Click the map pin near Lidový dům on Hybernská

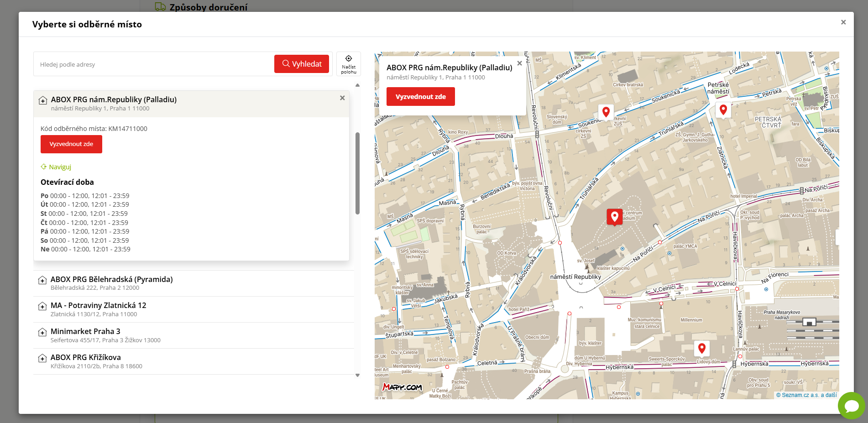tap(702, 349)
